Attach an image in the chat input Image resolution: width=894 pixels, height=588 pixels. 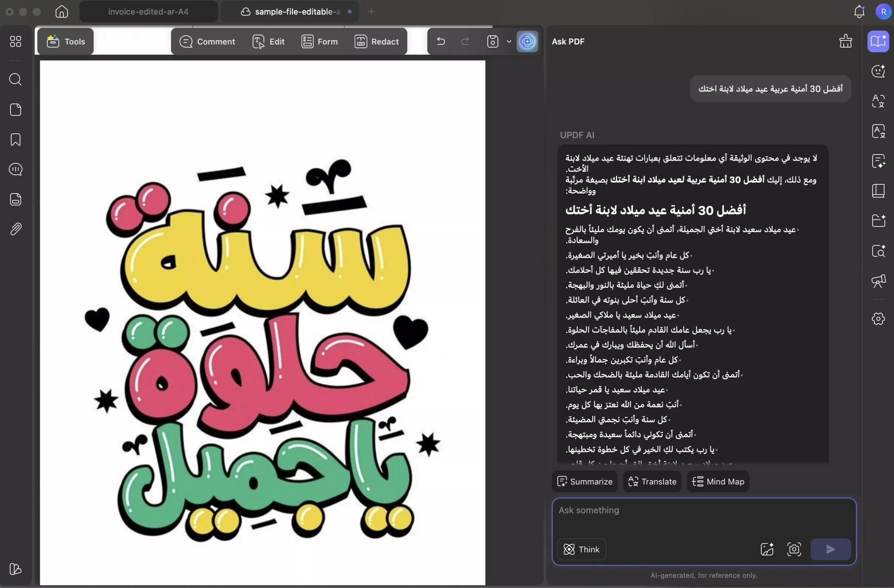coord(766,549)
